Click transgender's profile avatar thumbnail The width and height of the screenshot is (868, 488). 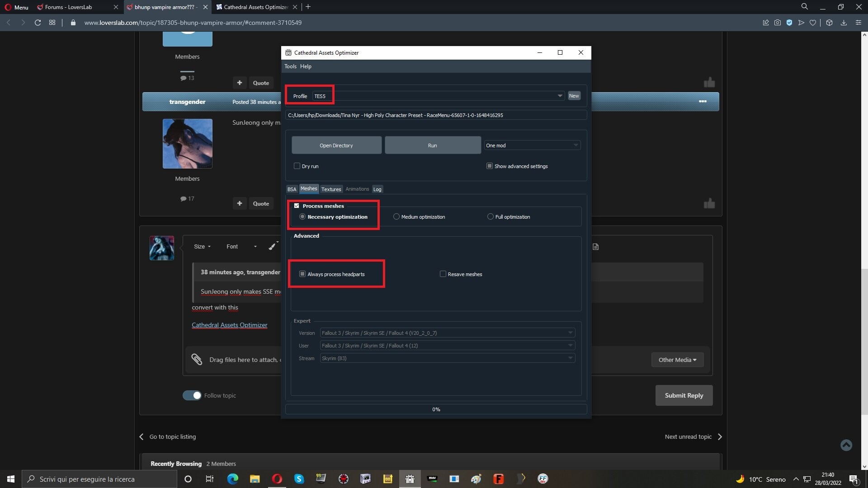point(188,144)
